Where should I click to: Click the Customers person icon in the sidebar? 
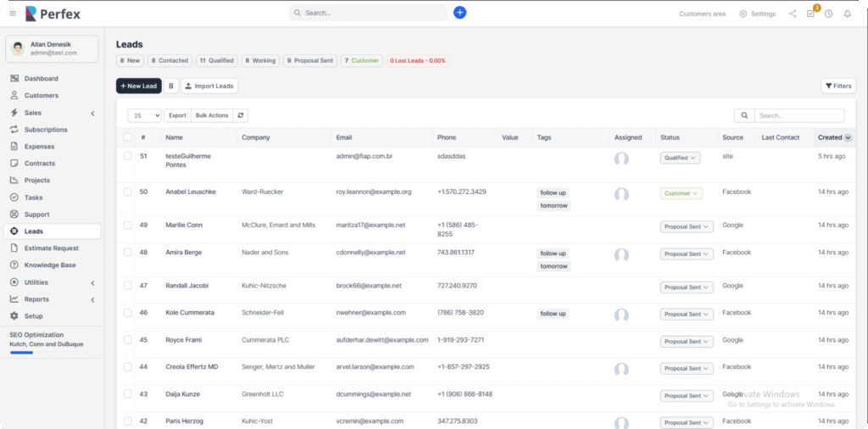(14, 96)
